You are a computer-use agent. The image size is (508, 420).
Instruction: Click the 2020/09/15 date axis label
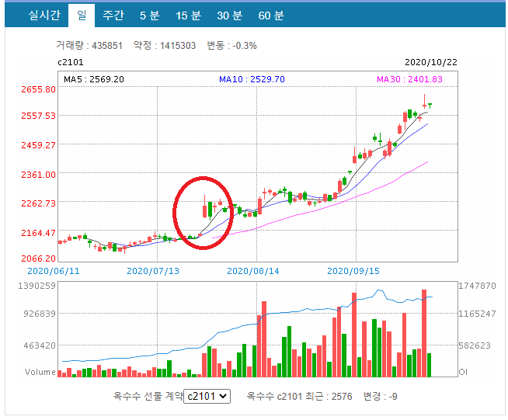353,271
